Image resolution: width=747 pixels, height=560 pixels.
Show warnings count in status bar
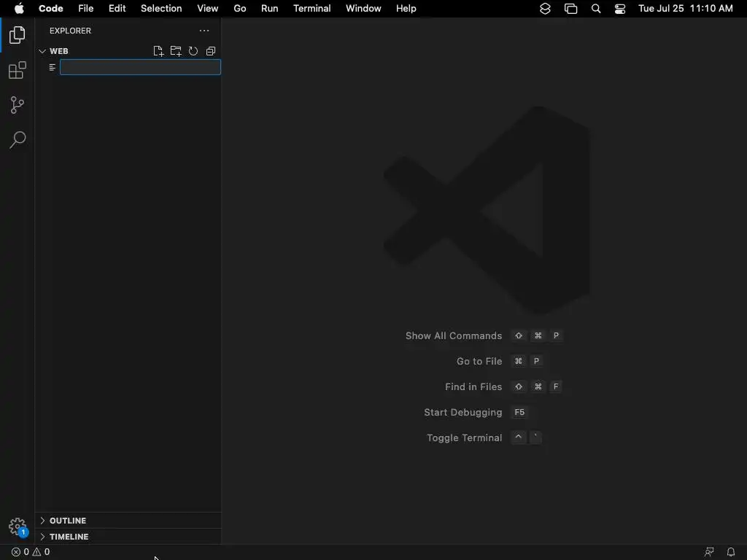point(41,552)
